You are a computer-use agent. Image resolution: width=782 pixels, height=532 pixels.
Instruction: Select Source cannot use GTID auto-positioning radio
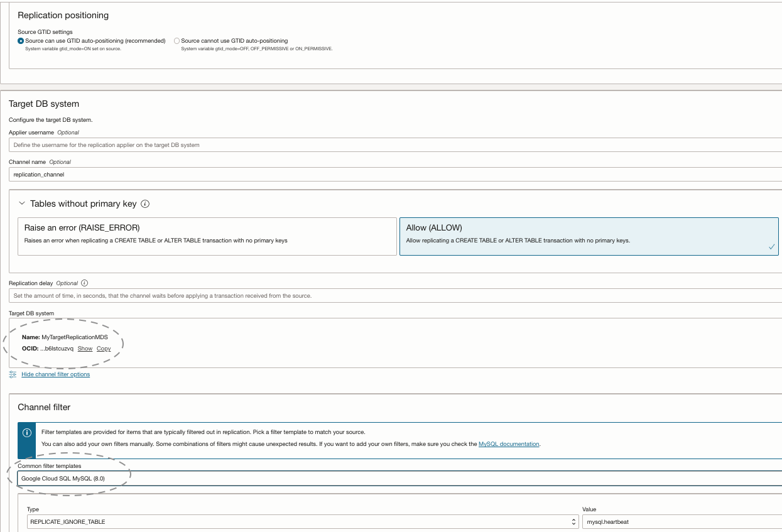click(176, 41)
